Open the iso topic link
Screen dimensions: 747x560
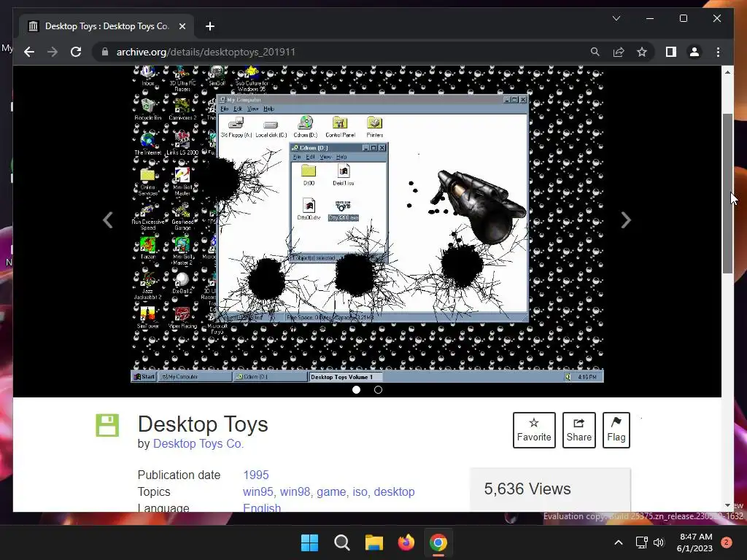[360, 491]
